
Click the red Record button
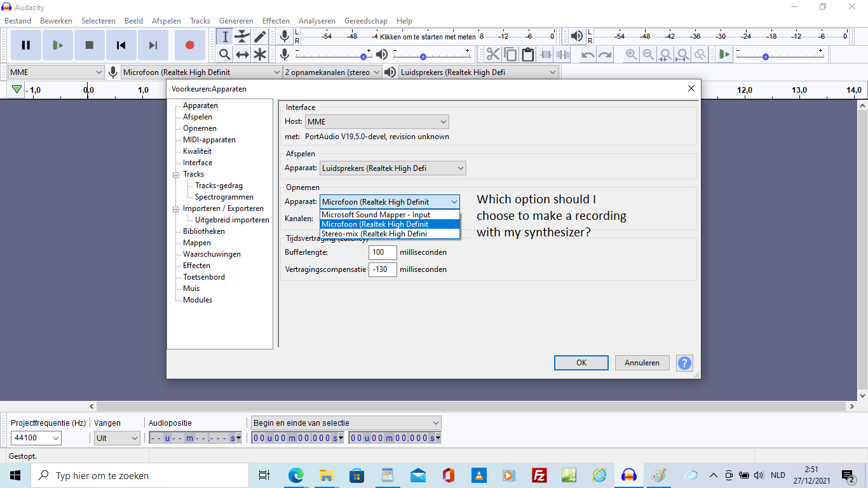tap(189, 45)
